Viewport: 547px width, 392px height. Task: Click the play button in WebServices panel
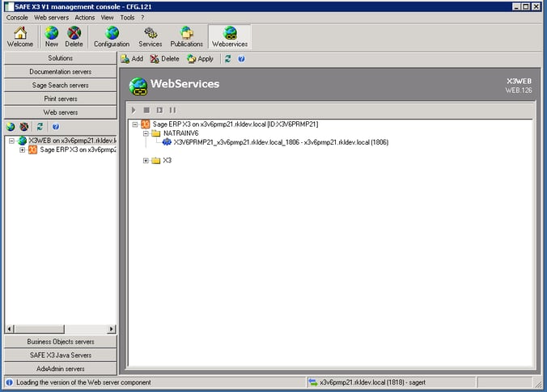[134, 109]
